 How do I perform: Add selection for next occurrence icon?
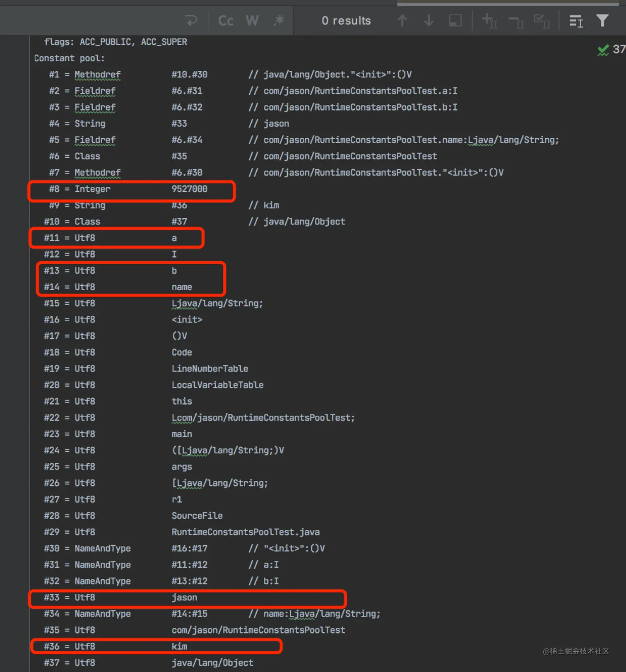tap(490, 20)
